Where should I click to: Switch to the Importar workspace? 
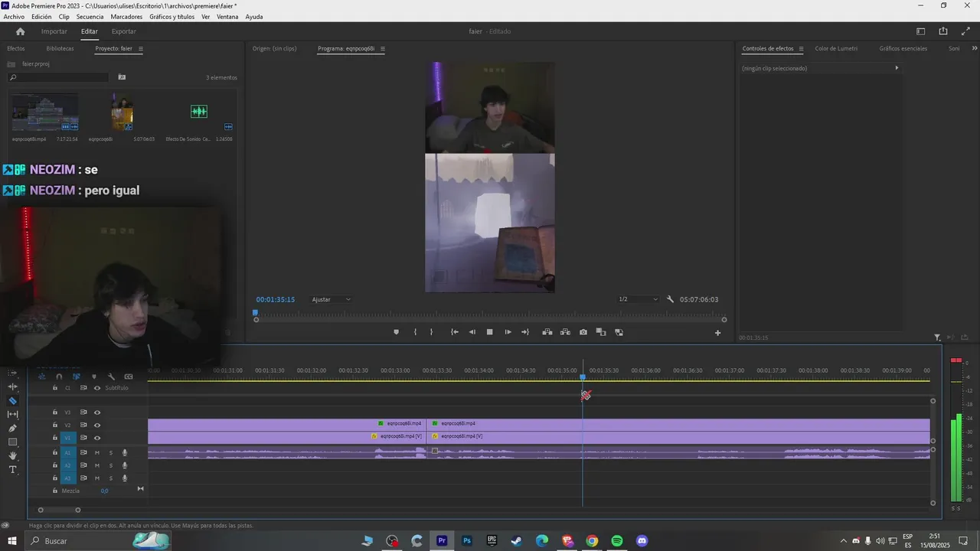coord(54,31)
